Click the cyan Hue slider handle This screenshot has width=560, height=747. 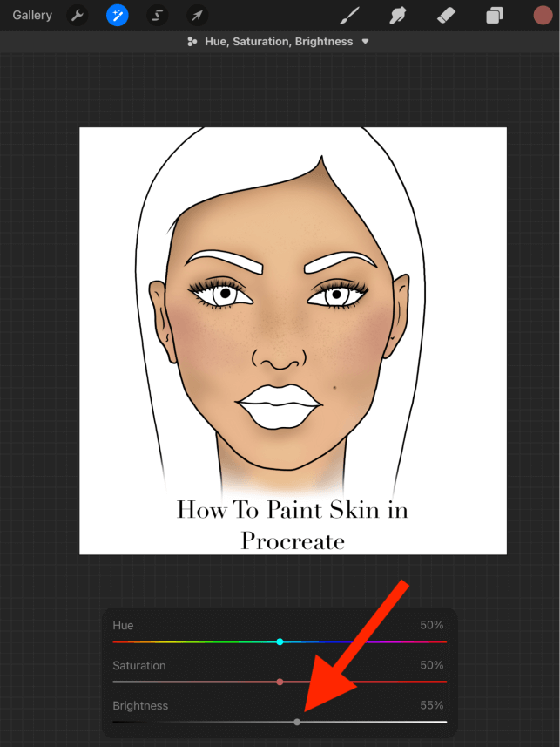pos(280,642)
